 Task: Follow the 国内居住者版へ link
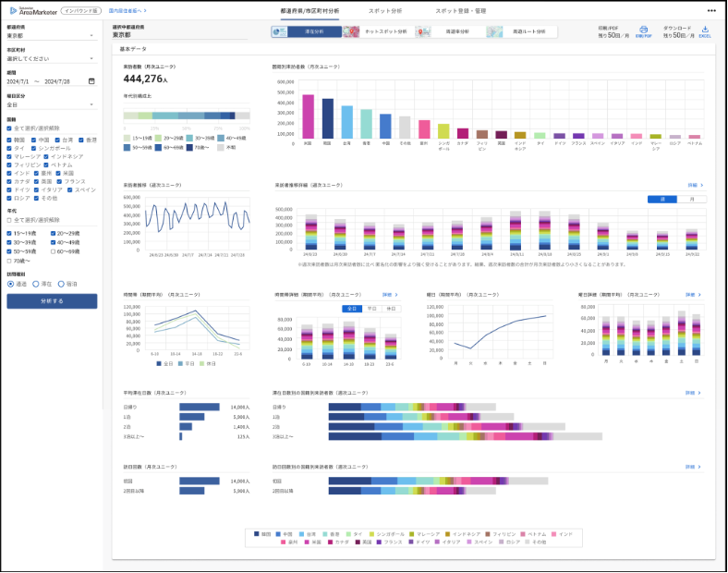point(127,10)
